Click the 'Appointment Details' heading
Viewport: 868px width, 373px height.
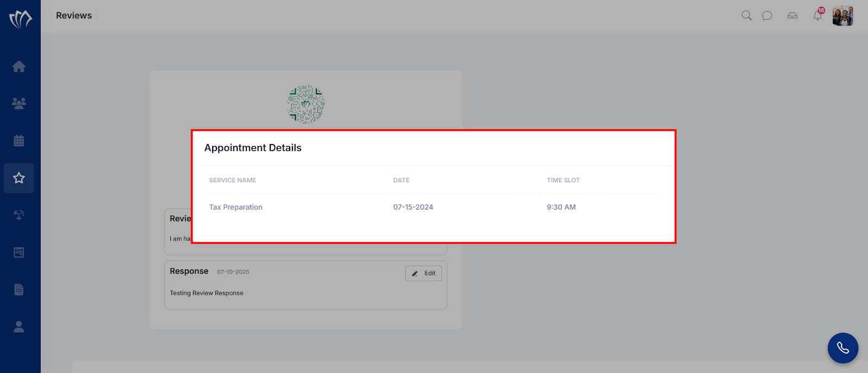coord(253,148)
